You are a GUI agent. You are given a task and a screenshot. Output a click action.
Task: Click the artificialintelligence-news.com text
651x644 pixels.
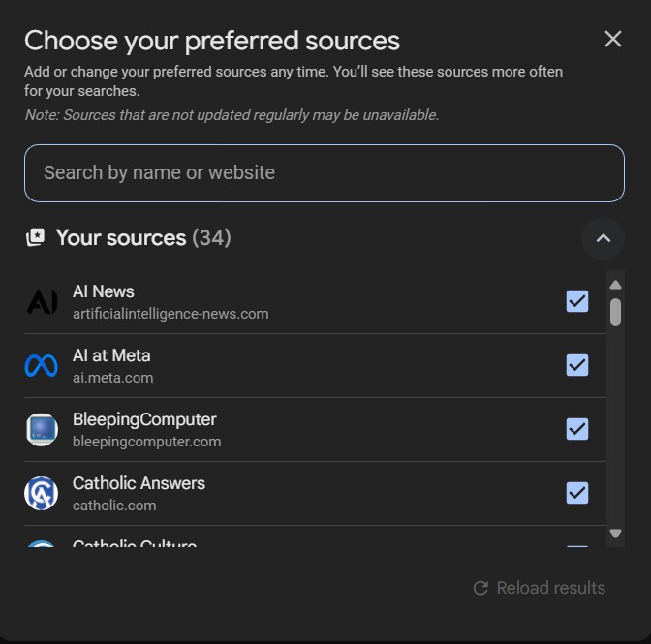tap(170, 314)
